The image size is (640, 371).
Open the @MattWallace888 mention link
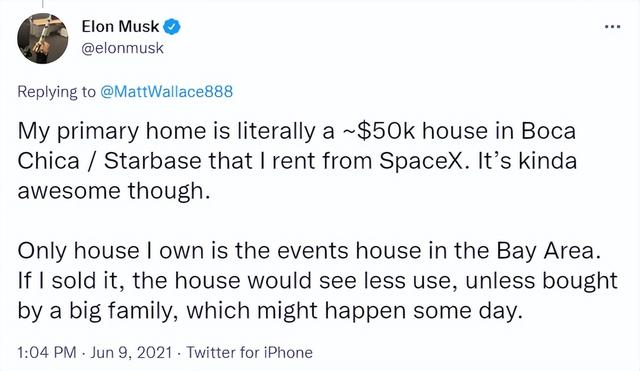pyautogui.click(x=166, y=91)
